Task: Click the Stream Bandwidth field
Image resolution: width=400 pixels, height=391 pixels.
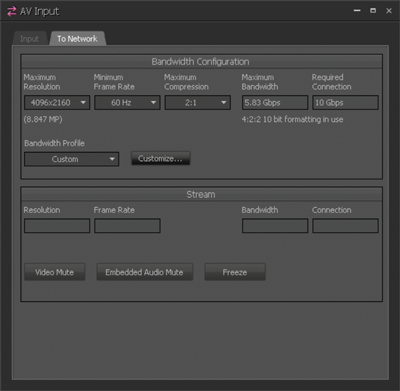Action: coord(275,226)
